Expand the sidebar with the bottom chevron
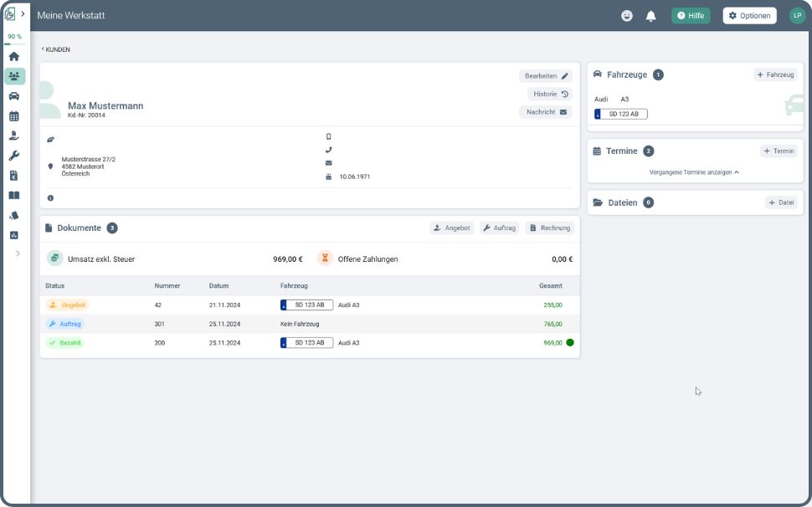Screen dimensions: 812x507 coord(18,253)
